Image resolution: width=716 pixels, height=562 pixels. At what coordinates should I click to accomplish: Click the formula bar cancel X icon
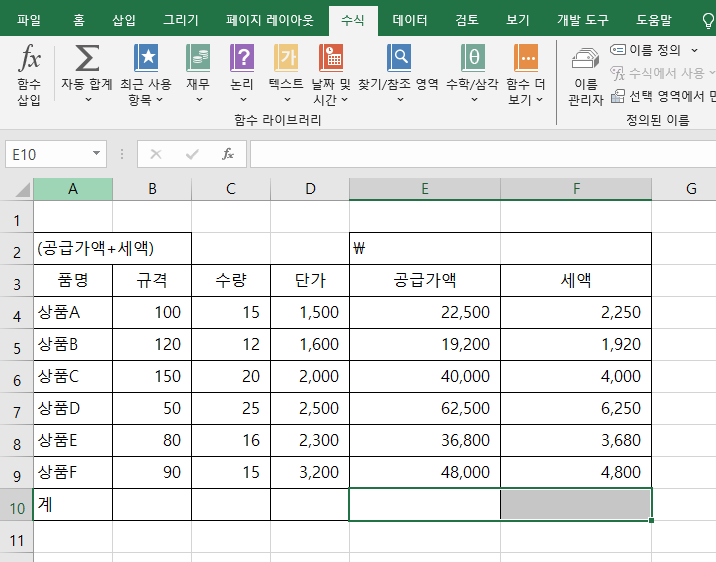(x=156, y=154)
